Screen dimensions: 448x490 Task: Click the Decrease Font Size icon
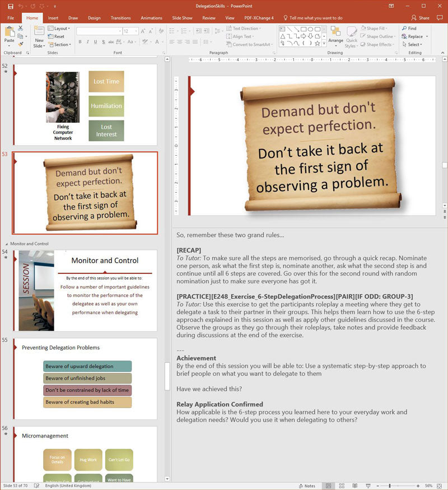(x=151, y=31)
